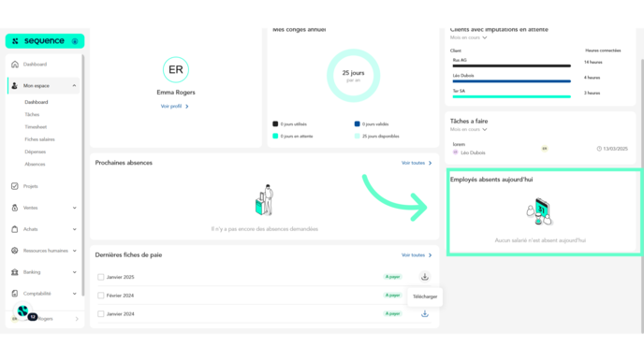Viewport: 644px width, 362px height.
Task: Check the Janvier 2024 payslip checkbox
Action: [101, 314]
